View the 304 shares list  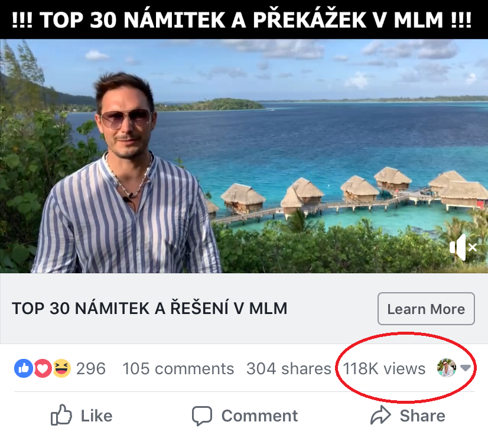[x=288, y=369]
